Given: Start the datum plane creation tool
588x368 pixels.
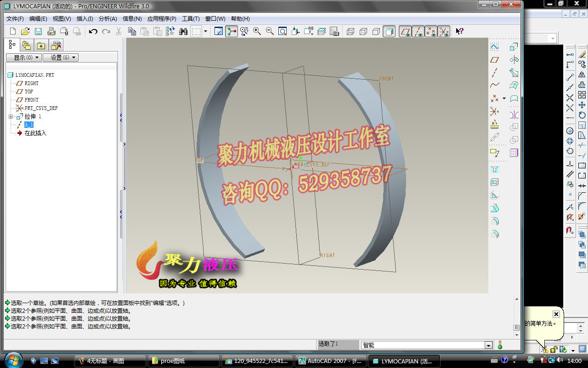Looking at the screenshot, I should tap(496, 60).
